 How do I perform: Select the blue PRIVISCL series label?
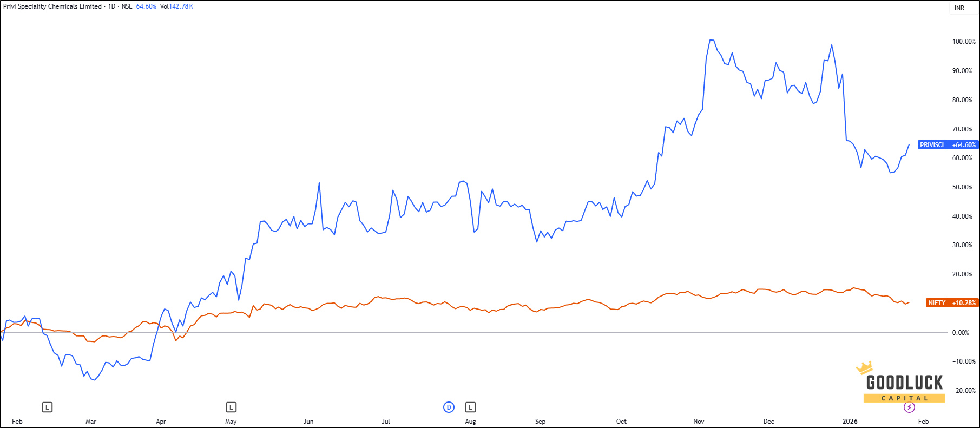(x=932, y=145)
